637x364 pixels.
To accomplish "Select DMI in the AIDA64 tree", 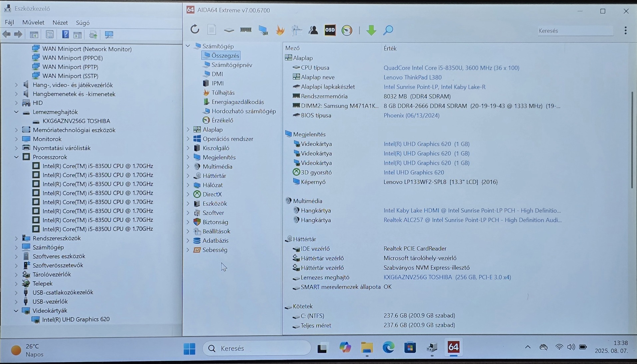I will [x=213, y=74].
